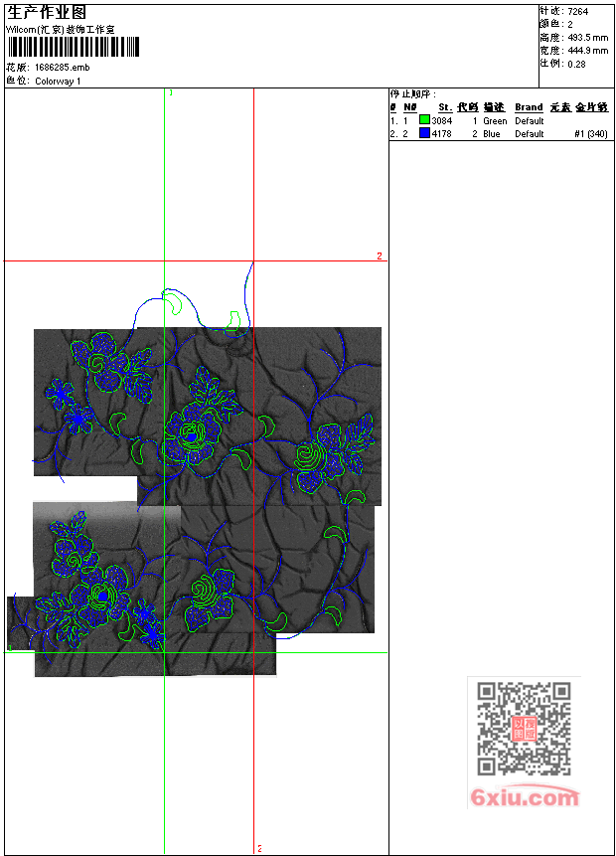Select Default brand in the Blue row

[x=530, y=134]
